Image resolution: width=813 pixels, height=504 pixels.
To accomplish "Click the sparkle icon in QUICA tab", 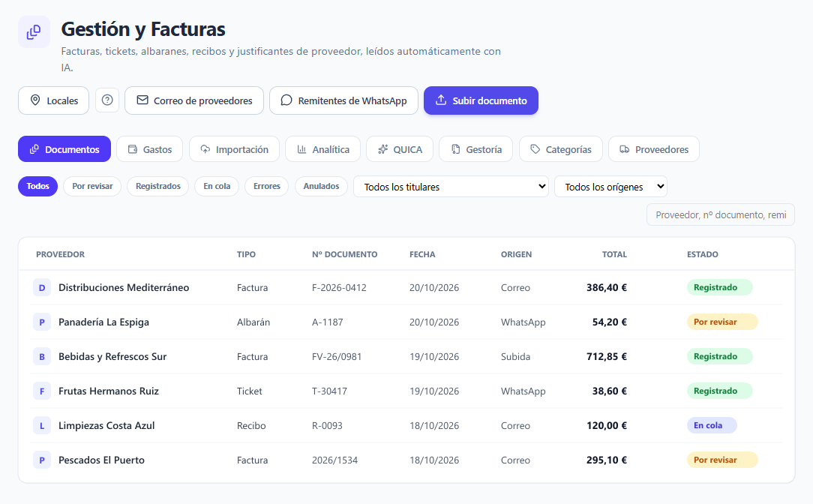I will [382, 149].
